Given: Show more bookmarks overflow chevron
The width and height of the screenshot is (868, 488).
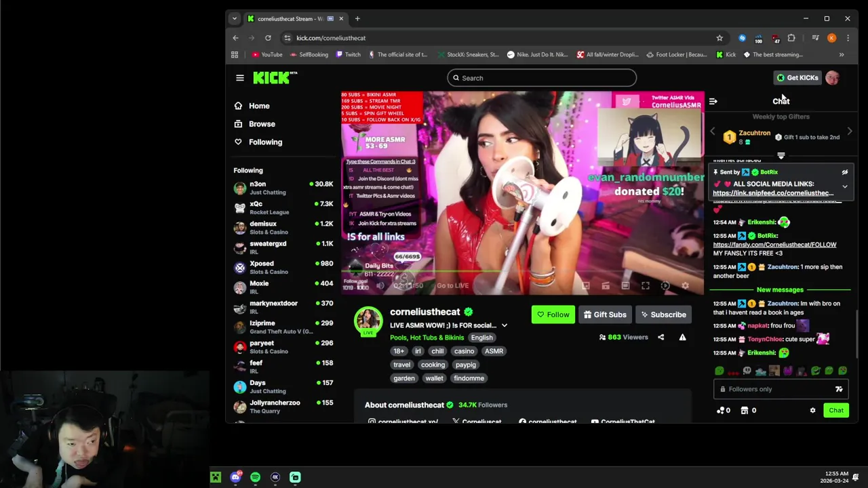Looking at the screenshot, I should tap(842, 55).
